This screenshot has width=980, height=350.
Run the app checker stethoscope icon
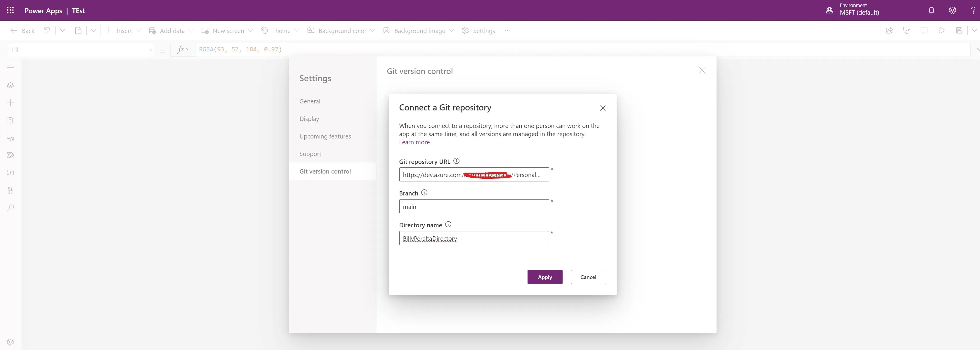(907, 30)
